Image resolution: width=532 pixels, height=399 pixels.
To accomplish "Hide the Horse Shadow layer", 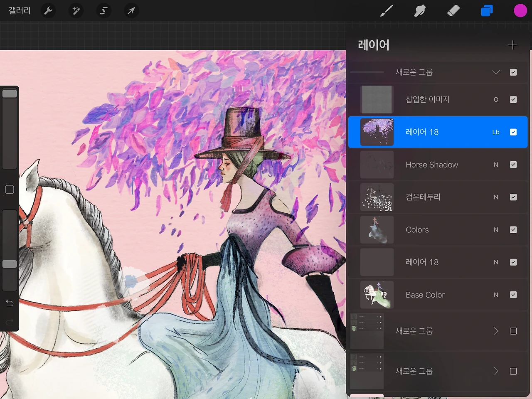I will (513, 165).
